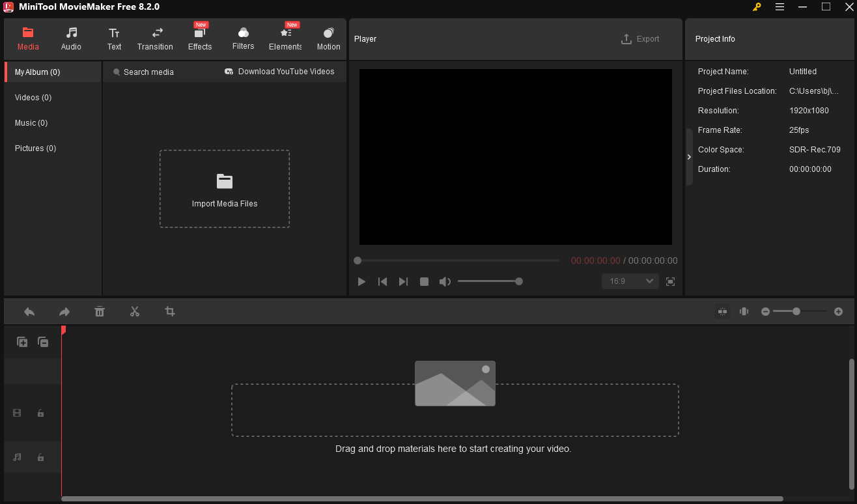Click the Project Files Location path
Screen dimensions: 857x504
coord(814,91)
